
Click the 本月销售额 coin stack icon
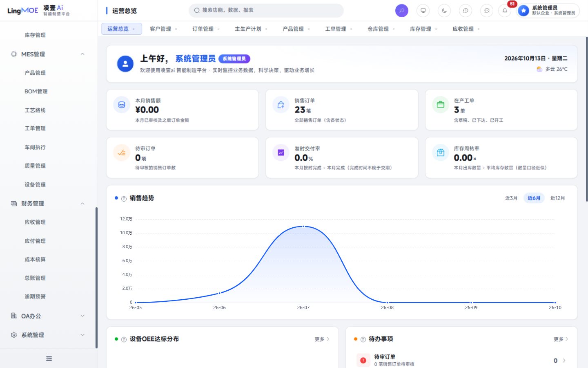pyautogui.click(x=122, y=105)
